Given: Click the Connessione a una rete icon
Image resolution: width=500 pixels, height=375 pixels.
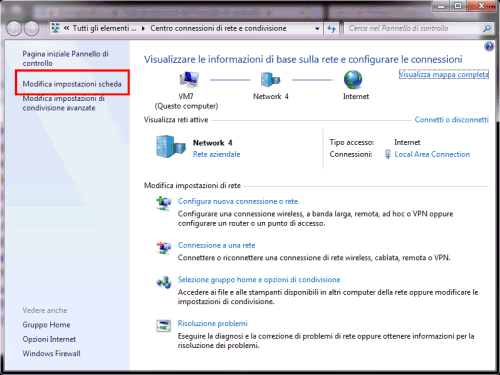Looking at the screenshot, I should tap(164, 248).
